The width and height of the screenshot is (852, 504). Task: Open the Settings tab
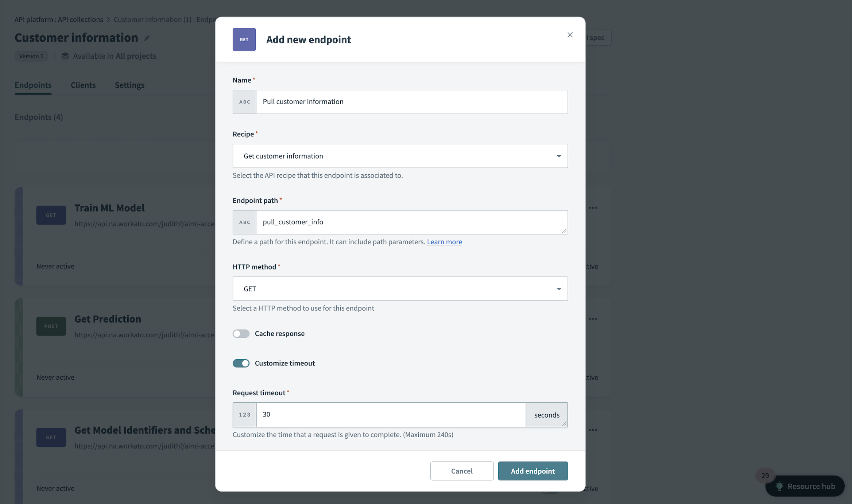[x=129, y=85]
